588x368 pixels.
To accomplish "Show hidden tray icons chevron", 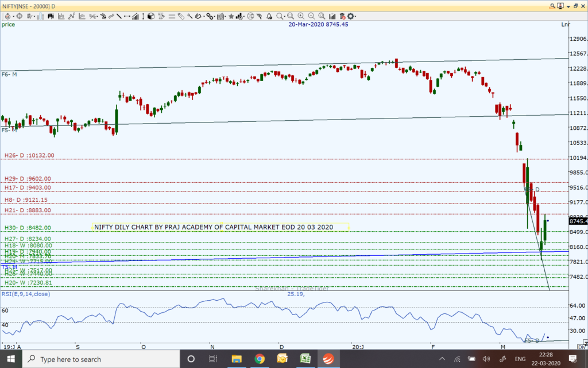I will (442, 359).
